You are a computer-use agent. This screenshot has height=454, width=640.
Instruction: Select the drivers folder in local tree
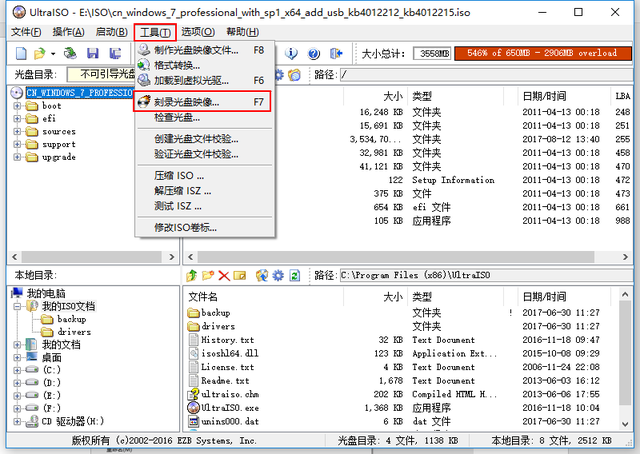click(74, 332)
